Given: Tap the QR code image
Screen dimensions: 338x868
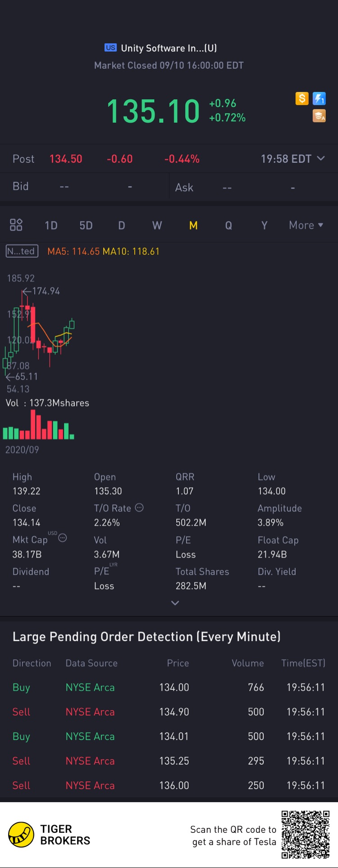Looking at the screenshot, I should pos(306,834).
